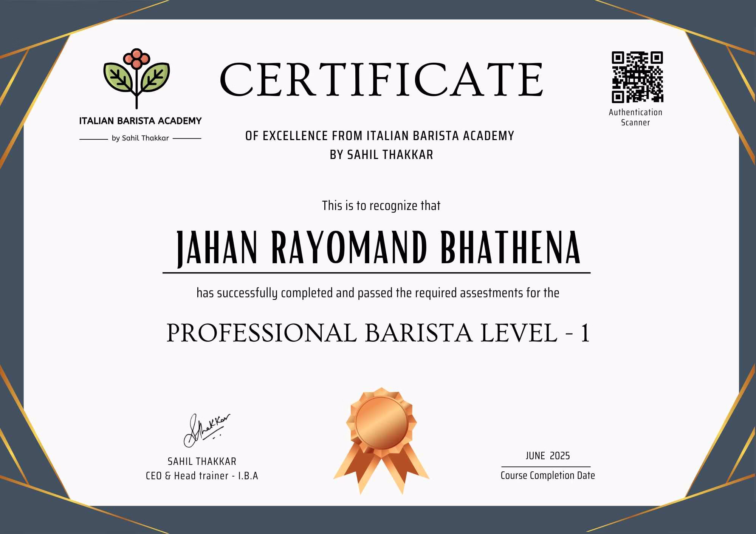The height and width of the screenshot is (534, 756).
Task: Click the SAHIL THAKKAR name under signature
Action: coord(202,461)
